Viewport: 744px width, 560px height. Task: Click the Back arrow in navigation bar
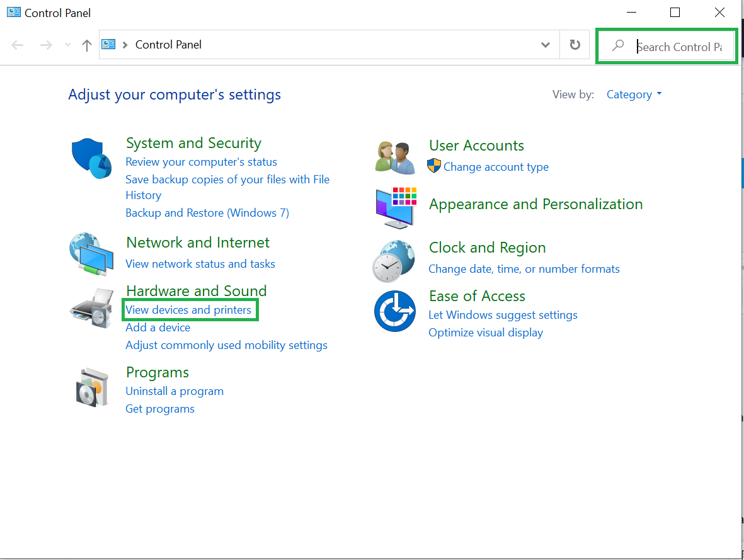[x=18, y=45]
